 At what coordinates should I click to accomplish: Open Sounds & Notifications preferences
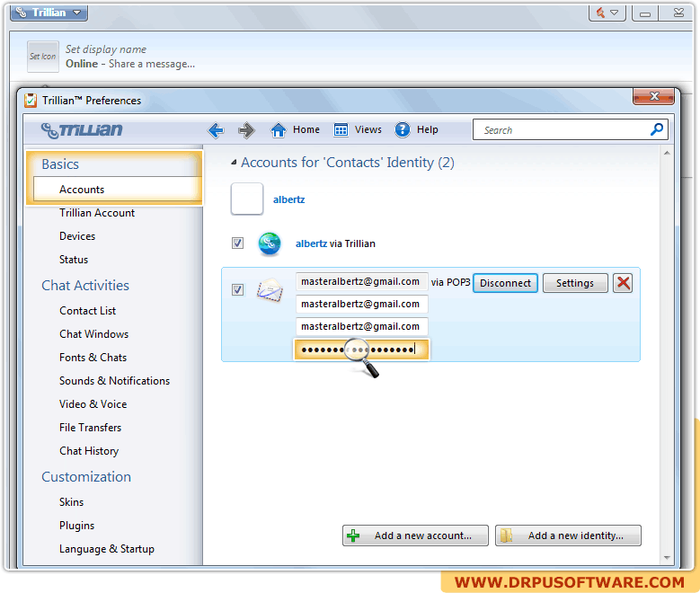tap(114, 381)
